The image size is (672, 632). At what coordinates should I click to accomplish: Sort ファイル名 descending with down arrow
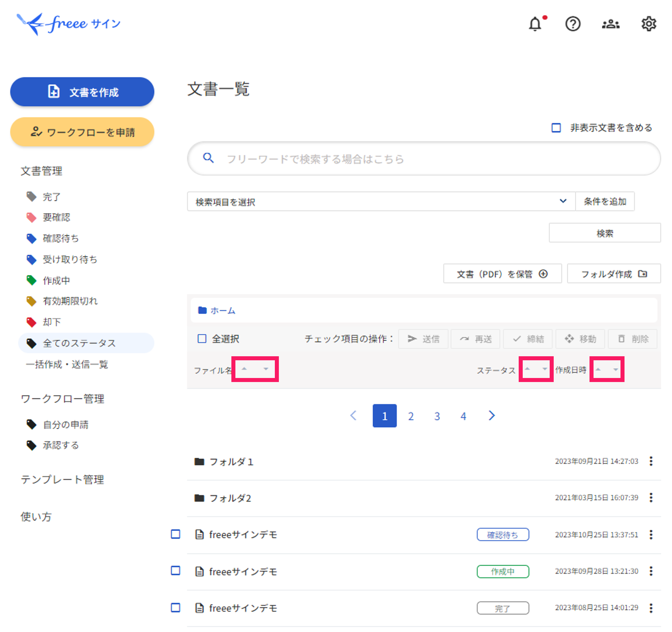(x=266, y=369)
